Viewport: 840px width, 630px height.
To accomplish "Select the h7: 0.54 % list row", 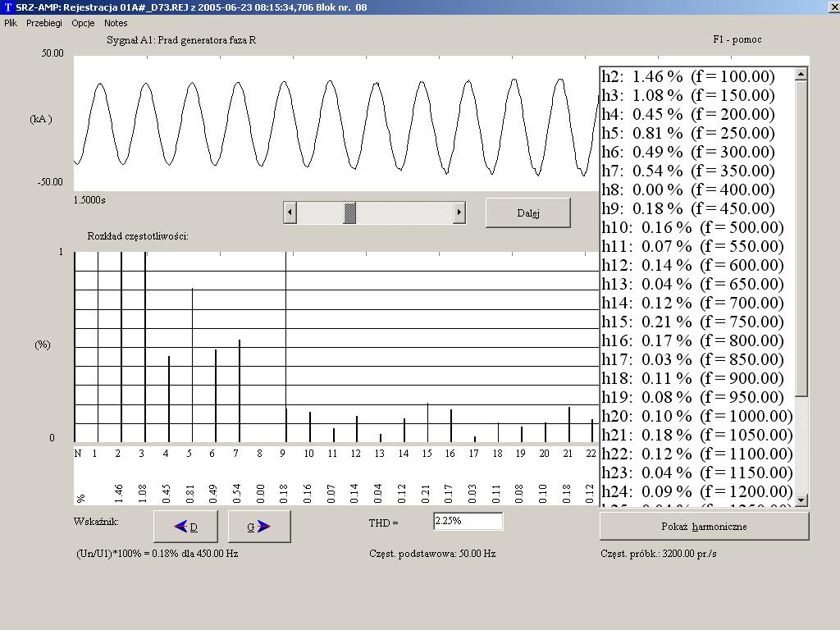I will (x=697, y=171).
